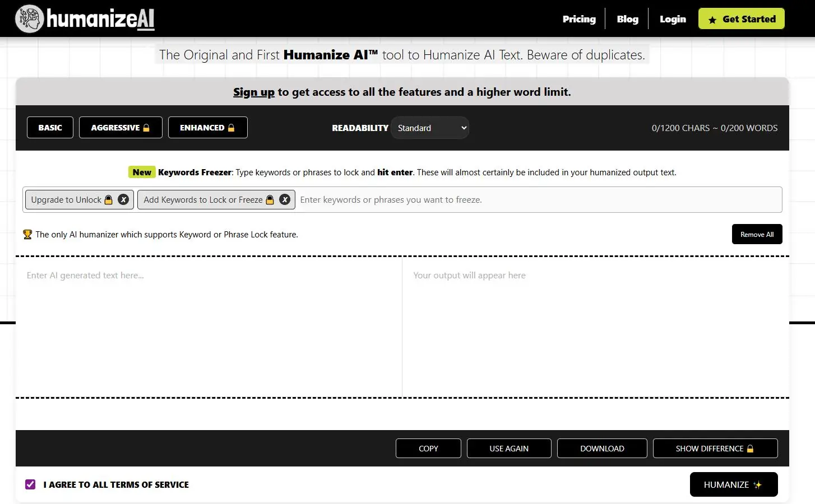
Task: Open the Pricing page
Action: tap(579, 19)
